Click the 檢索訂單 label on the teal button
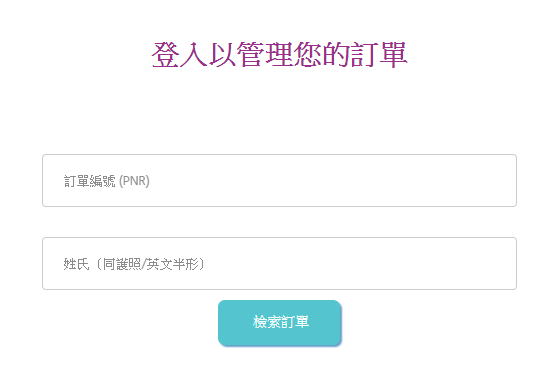 coord(281,322)
